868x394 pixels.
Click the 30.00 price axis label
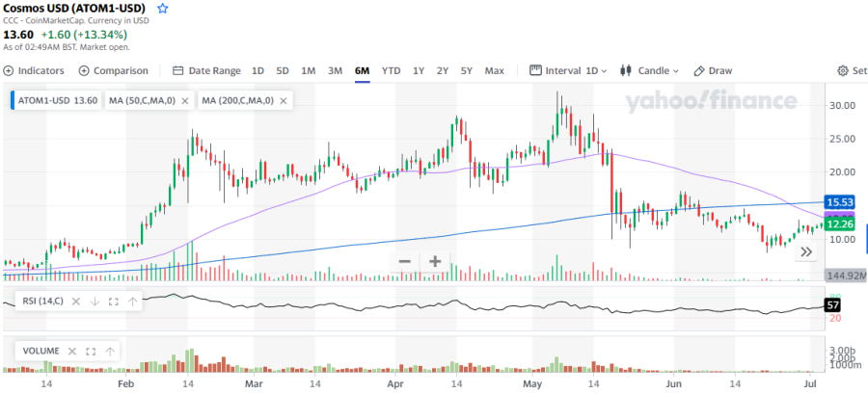pyautogui.click(x=841, y=105)
